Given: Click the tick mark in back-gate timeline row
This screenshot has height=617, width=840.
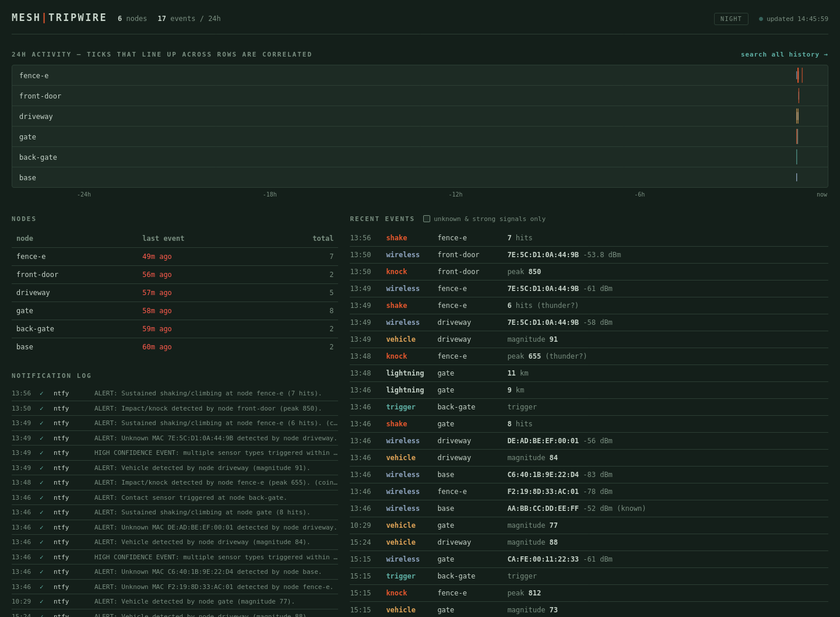Looking at the screenshot, I should (x=796, y=157).
